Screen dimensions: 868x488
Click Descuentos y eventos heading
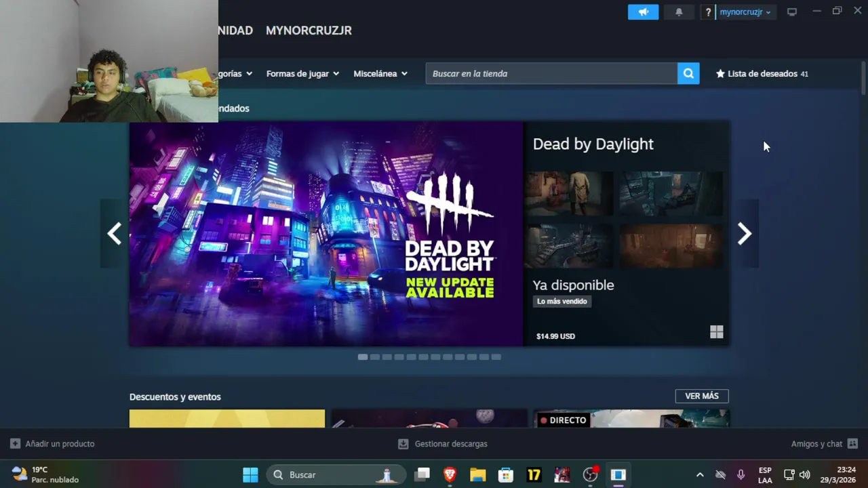tap(175, 396)
